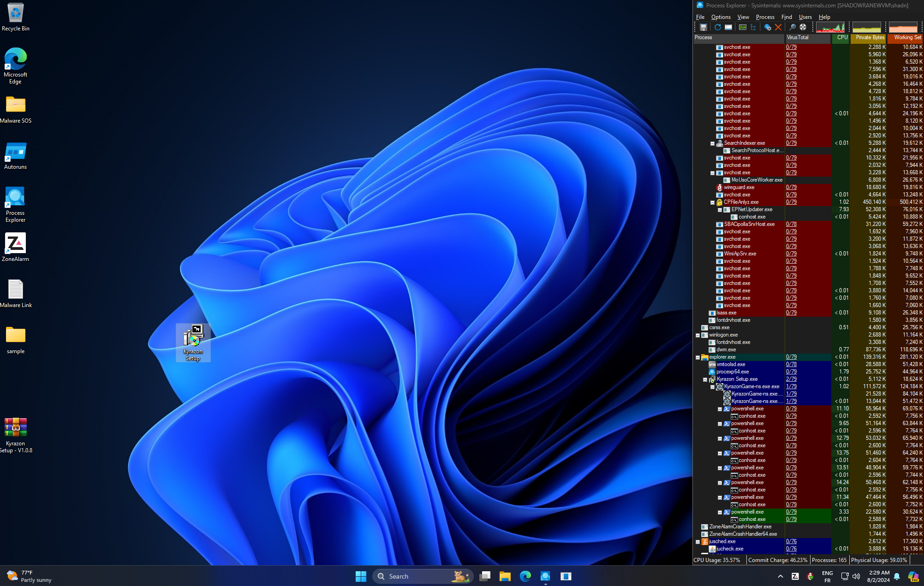Screen dimensions: 924x586
Task: Click 2/79 VirusTotal link for Kyrazon Setup.exe
Action: tap(791, 379)
